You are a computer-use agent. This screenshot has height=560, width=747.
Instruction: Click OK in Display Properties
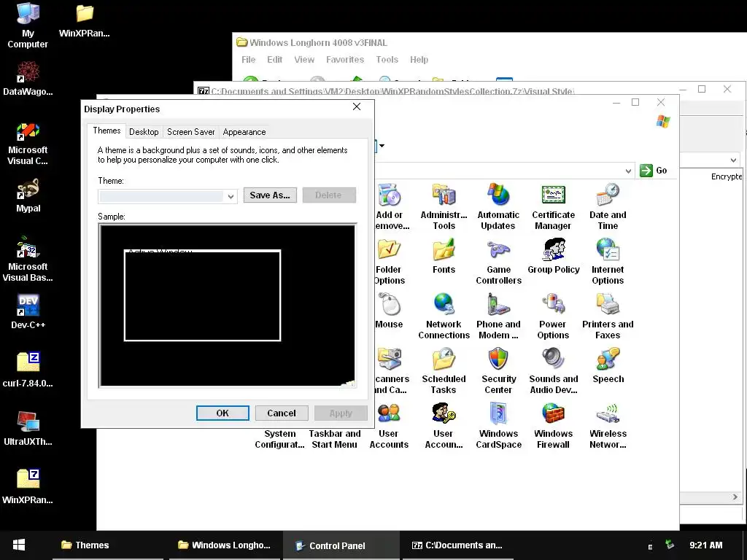(222, 413)
